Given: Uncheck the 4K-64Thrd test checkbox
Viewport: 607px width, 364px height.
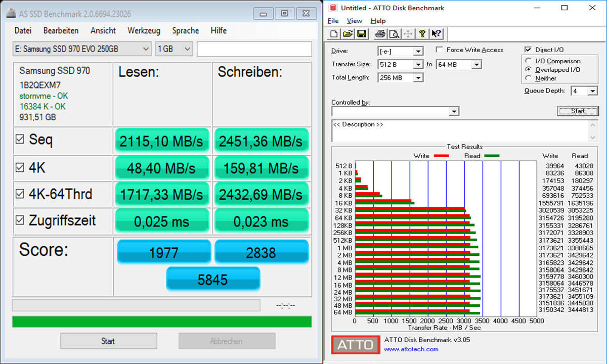Looking at the screenshot, I should (x=20, y=194).
